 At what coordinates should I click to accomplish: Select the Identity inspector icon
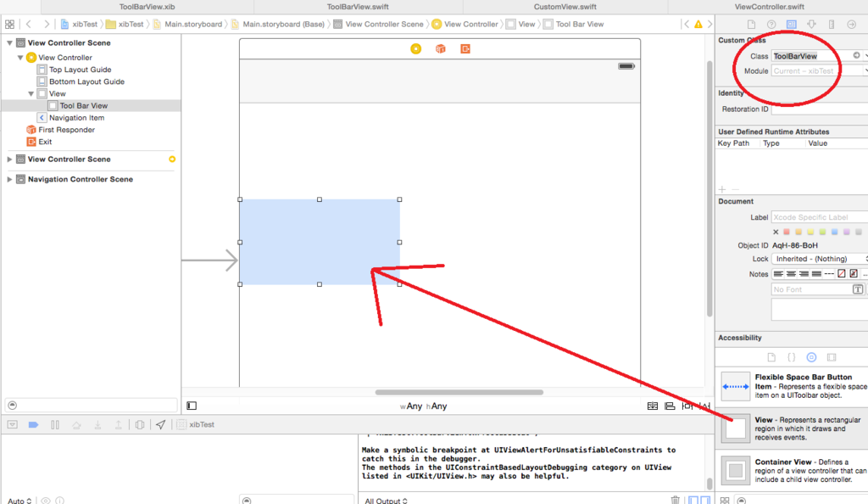click(x=792, y=25)
